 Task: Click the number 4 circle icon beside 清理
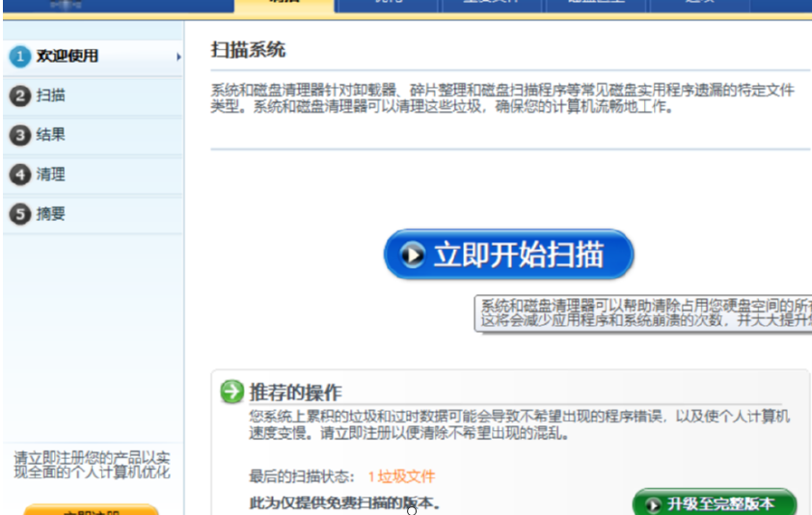point(20,176)
